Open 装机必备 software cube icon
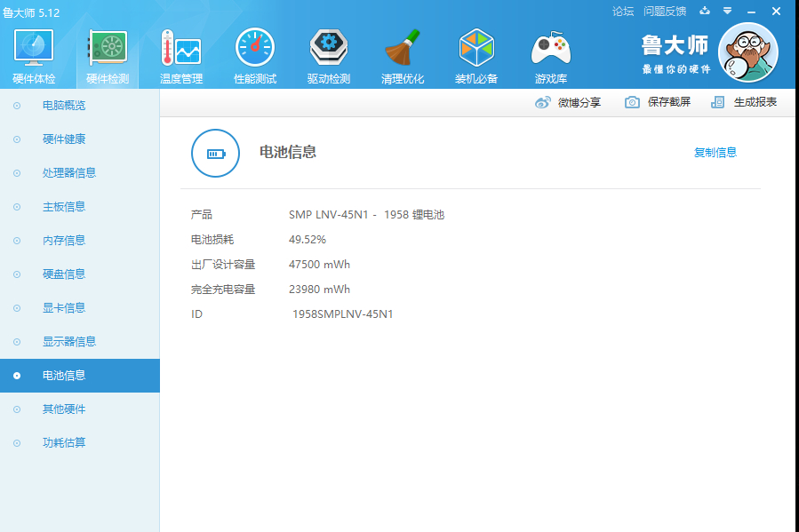The height and width of the screenshot is (532, 799). [476, 57]
